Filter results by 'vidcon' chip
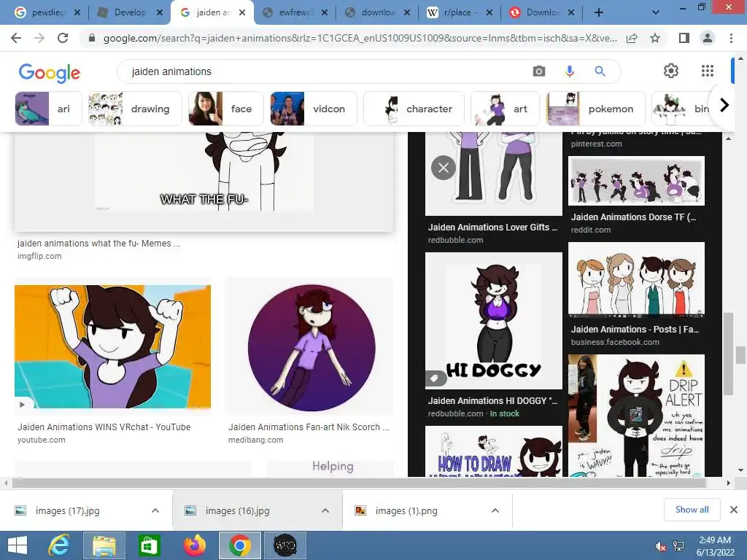The height and width of the screenshot is (560, 747). tap(314, 109)
